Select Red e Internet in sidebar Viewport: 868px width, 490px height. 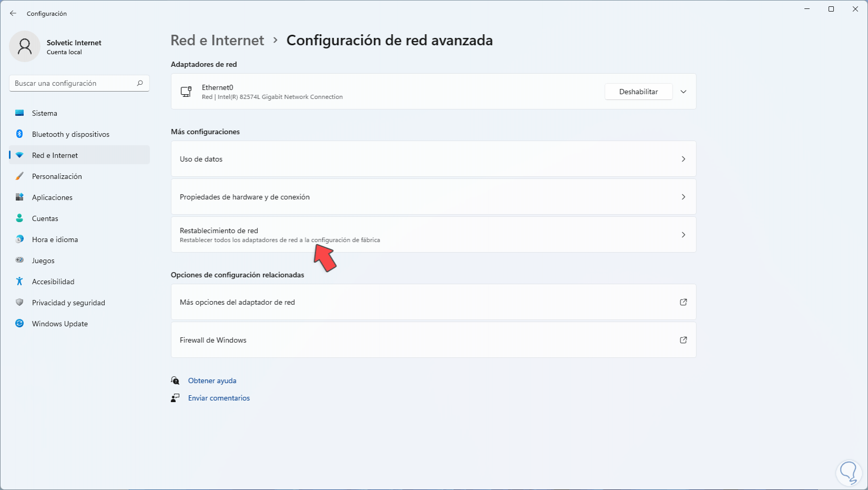(79, 155)
